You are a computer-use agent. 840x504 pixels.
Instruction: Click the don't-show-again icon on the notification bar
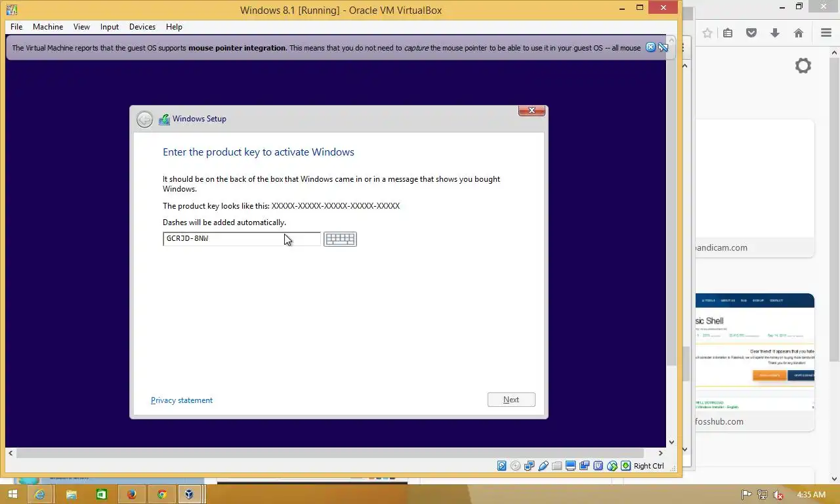663,47
